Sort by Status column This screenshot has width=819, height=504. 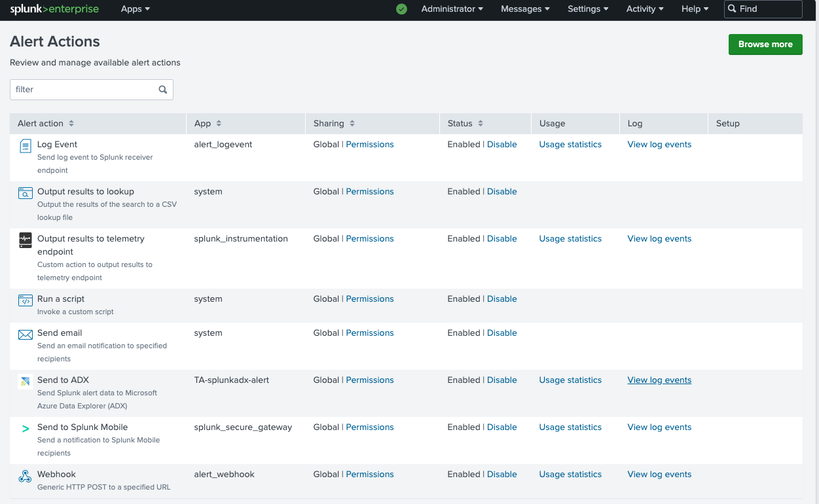pyautogui.click(x=465, y=123)
